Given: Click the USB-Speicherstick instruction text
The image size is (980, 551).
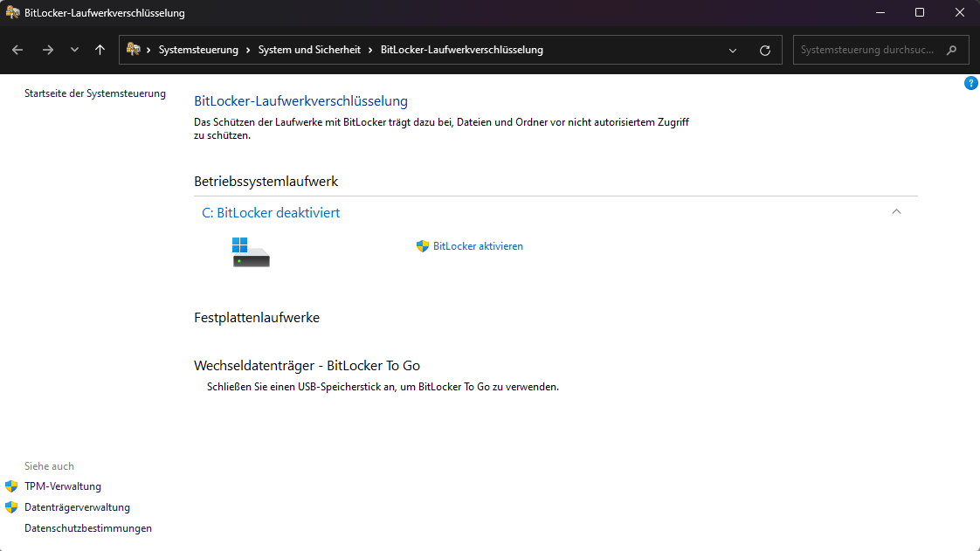Looking at the screenshot, I should point(383,388).
